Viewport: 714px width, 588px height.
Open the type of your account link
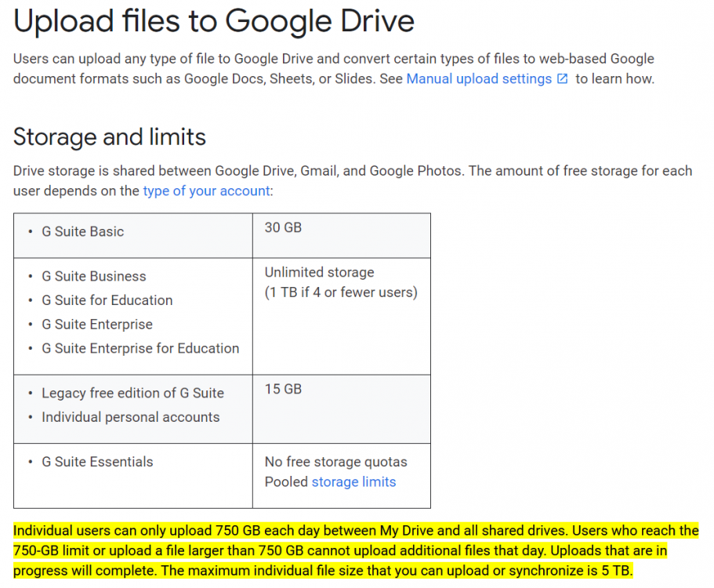[x=206, y=191]
